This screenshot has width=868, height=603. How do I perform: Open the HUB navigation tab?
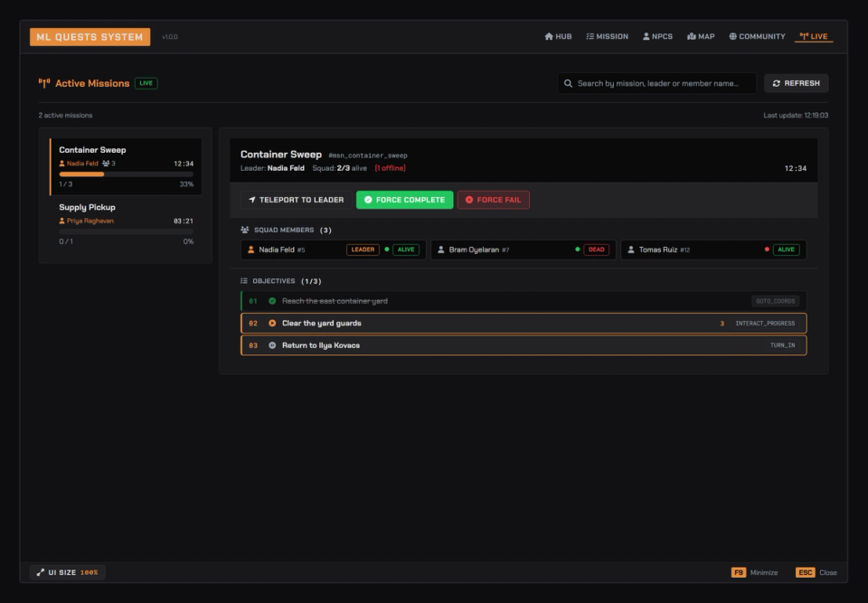[x=558, y=36]
